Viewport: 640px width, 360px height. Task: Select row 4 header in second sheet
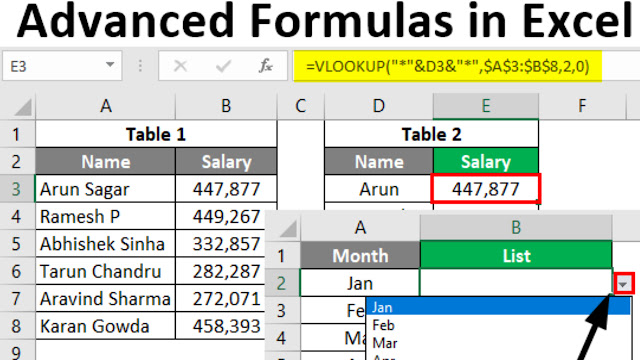click(x=281, y=338)
